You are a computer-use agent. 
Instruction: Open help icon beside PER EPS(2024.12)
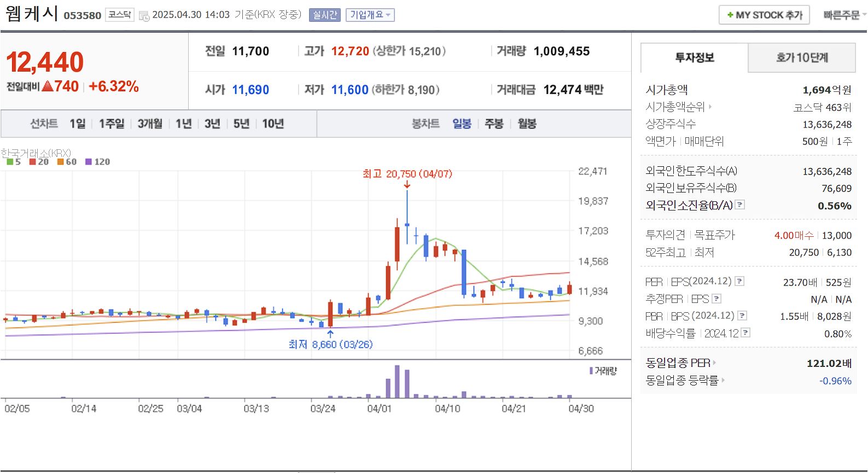click(739, 281)
